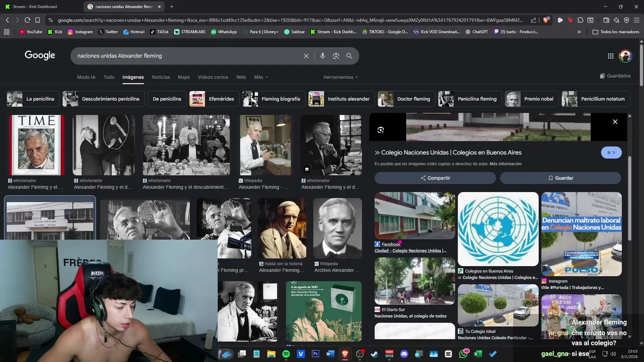
Task: Bookmark this page icon in toolbar
Action: tap(37, 20)
